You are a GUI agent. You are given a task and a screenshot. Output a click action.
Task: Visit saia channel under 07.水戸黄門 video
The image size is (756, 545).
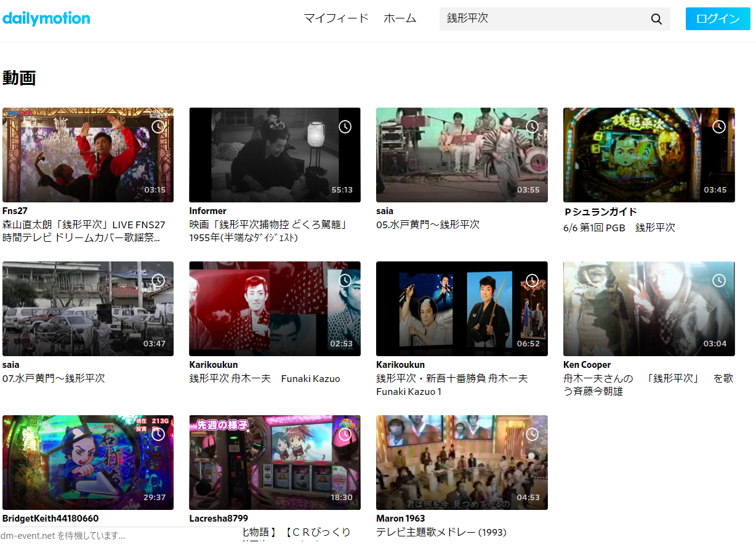[x=11, y=365]
